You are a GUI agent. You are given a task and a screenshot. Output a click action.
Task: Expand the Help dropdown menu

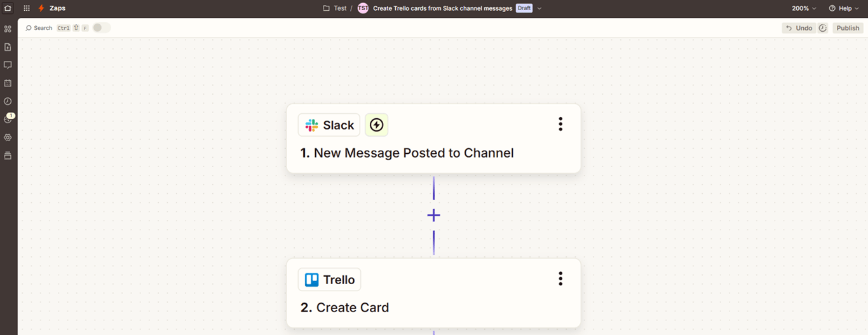click(844, 8)
